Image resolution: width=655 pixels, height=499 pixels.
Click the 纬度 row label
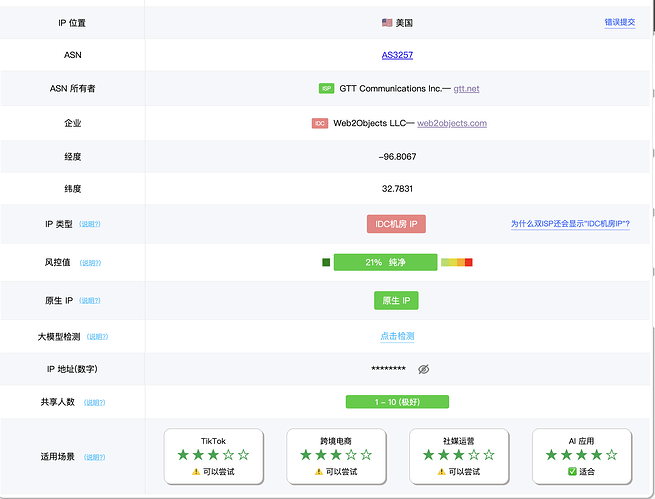click(x=72, y=189)
